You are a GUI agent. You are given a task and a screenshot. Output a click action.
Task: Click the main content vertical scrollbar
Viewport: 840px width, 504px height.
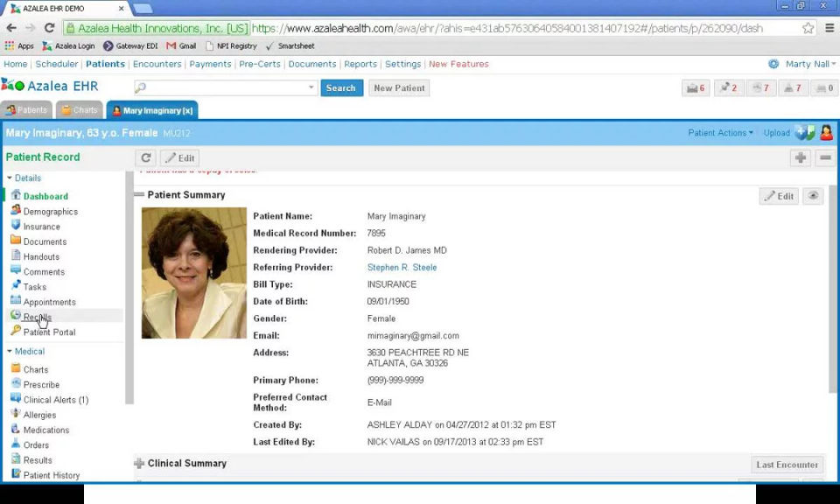tap(832, 290)
